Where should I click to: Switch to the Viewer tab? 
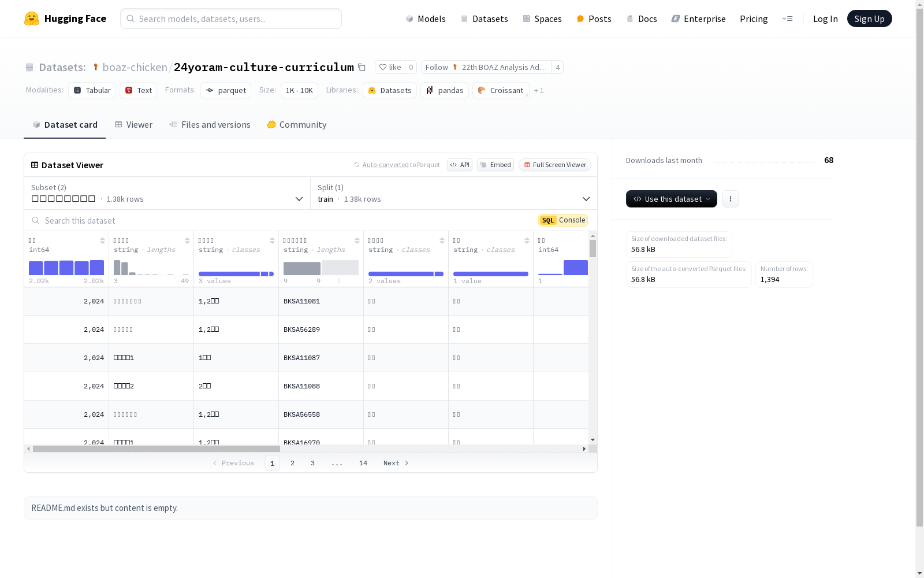point(133,125)
